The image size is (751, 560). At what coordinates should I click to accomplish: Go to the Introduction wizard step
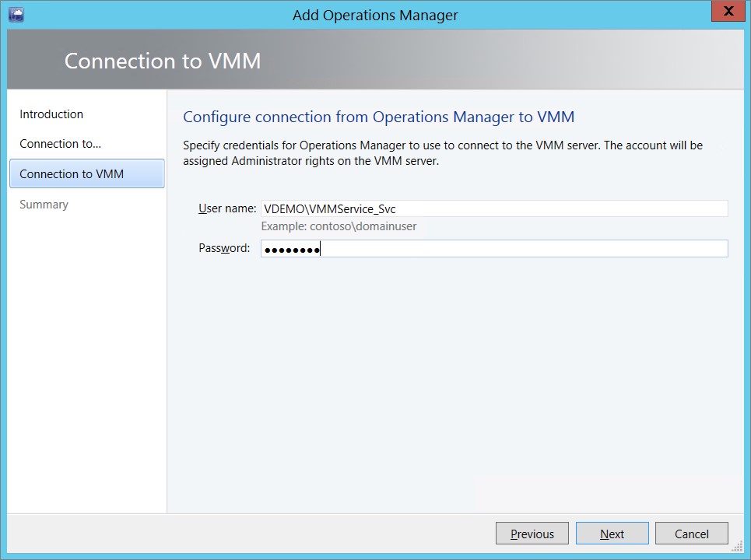(x=51, y=114)
